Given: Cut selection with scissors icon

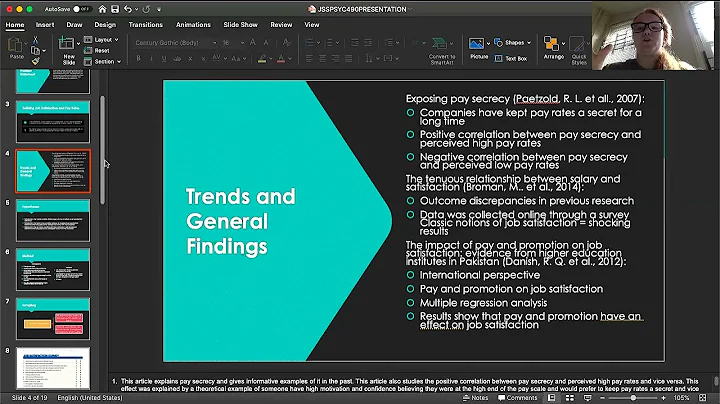Looking at the screenshot, I should click(35, 40).
